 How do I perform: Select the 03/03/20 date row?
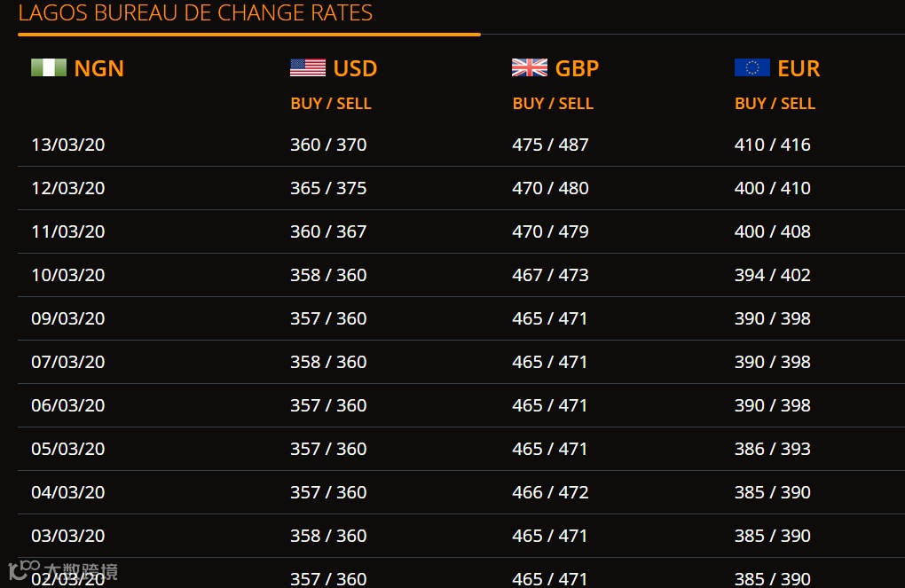click(68, 536)
